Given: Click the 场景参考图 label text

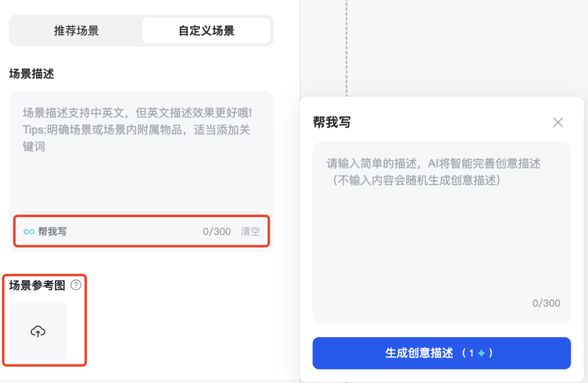Looking at the screenshot, I should pos(37,286).
